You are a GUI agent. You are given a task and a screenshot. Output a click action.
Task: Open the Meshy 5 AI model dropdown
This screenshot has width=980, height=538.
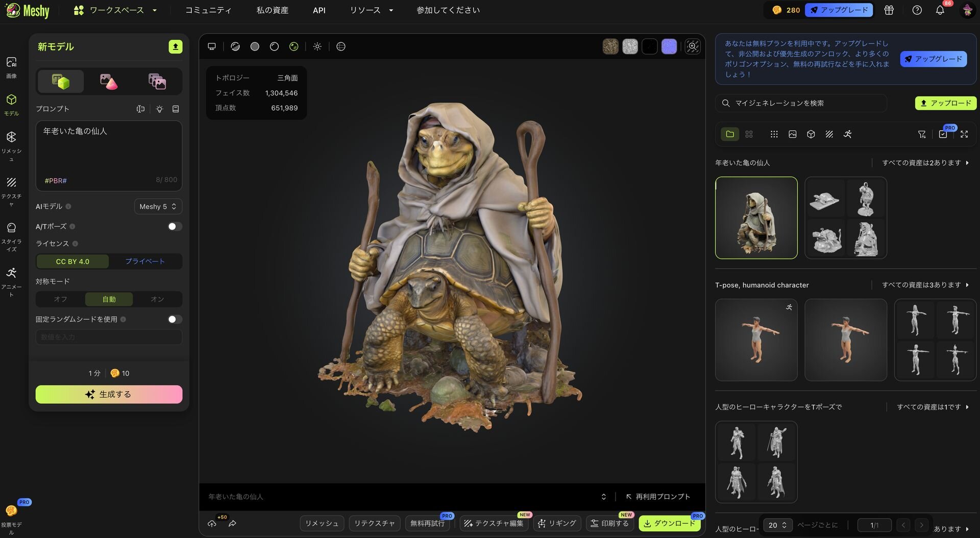(158, 207)
